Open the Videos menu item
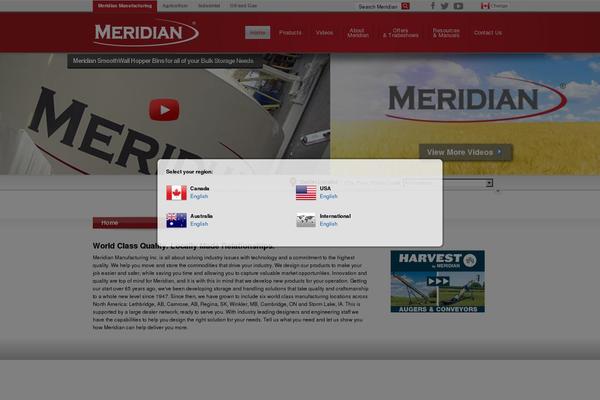 pos(324,33)
